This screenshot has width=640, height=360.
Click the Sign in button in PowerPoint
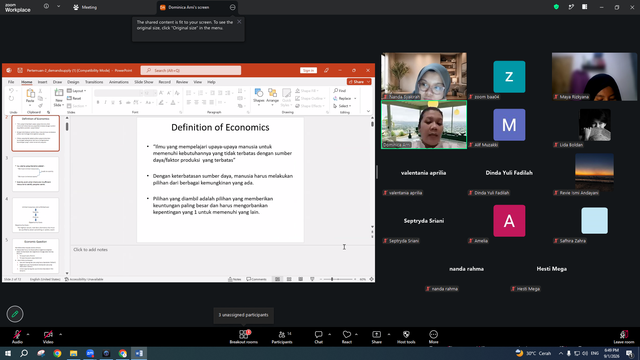(x=308, y=70)
